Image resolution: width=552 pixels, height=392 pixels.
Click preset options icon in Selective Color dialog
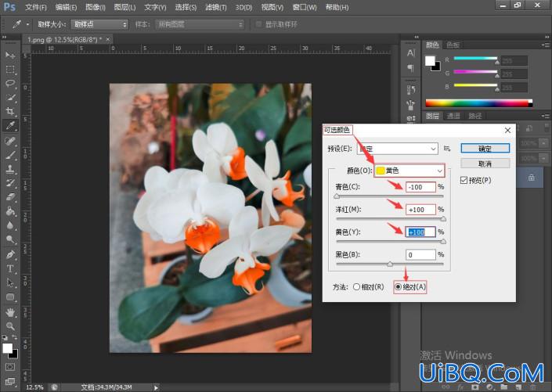447,149
